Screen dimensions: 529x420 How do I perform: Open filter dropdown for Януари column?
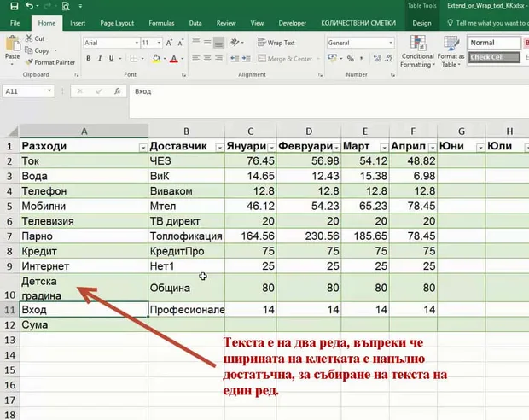(271, 148)
